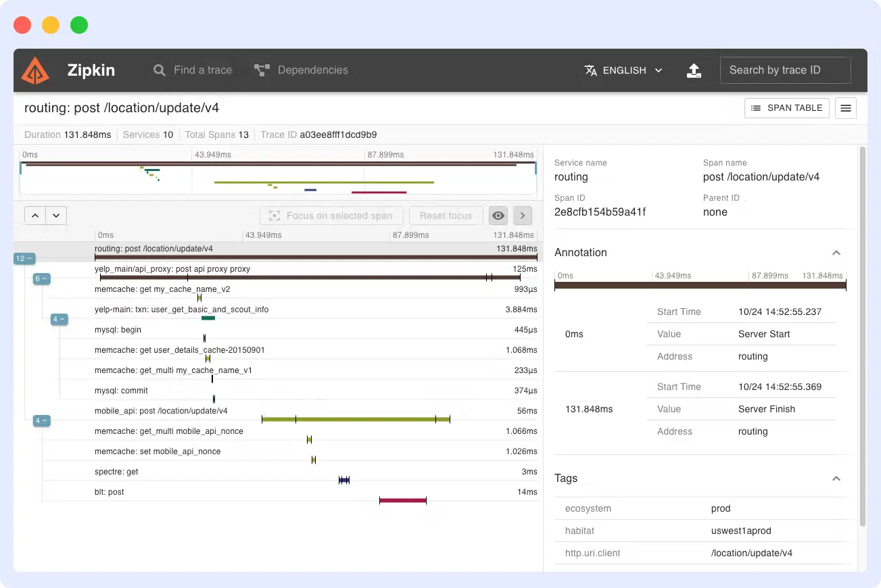Click the upload trace icon
The height and width of the screenshot is (588, 881).
tap(694, 70)
